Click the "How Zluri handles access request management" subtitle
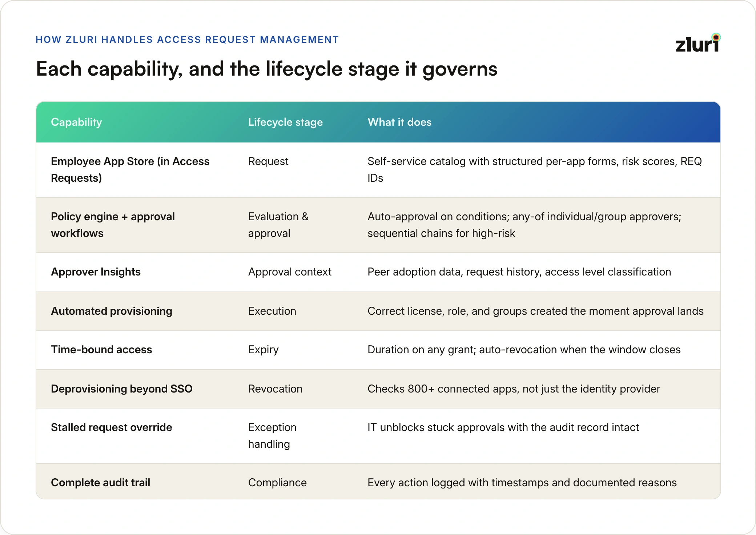The width and height of the screenshot is (756, 535). pos(187,40)
